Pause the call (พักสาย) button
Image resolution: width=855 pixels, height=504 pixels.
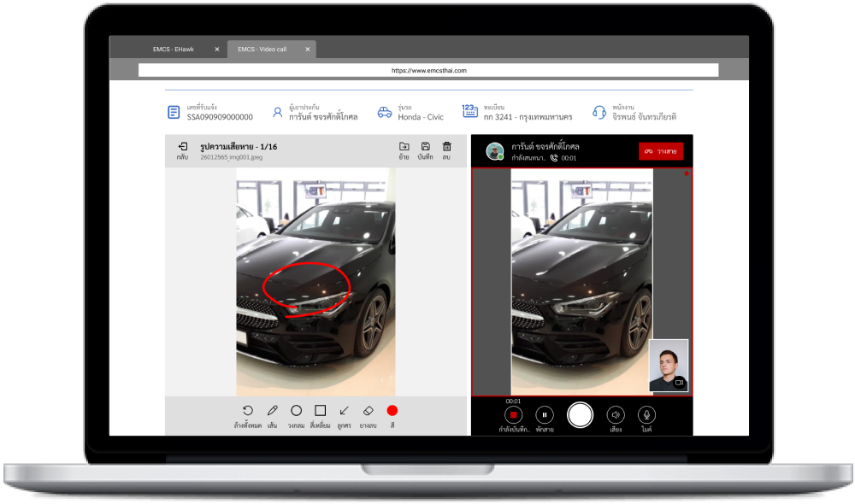click(544, 415)
